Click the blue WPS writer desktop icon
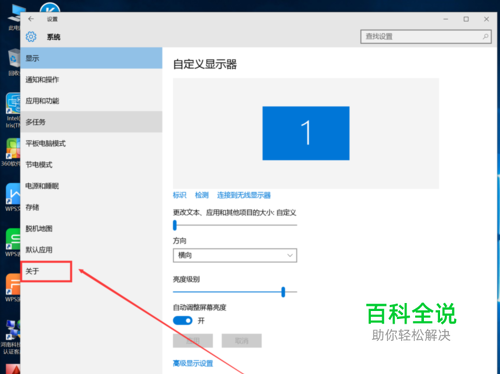500x374 pixels. pyautogui.click(x=12, y=197)
